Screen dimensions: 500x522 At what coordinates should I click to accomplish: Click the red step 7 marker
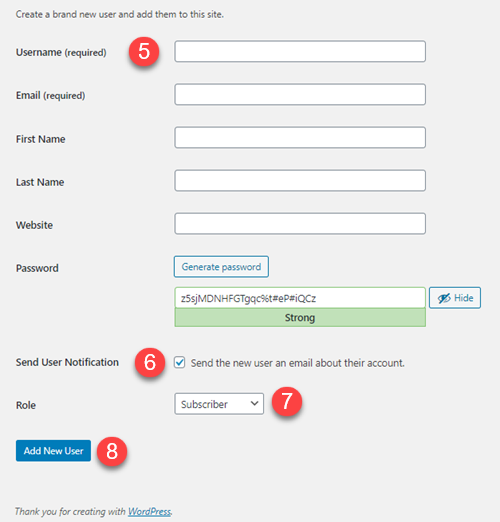(287, 401)
